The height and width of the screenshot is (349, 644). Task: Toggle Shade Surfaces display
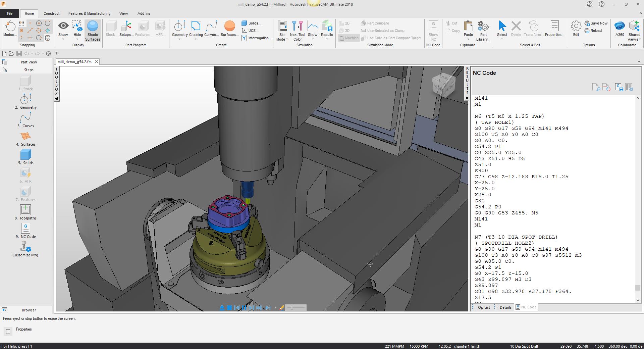click(93, 31)
